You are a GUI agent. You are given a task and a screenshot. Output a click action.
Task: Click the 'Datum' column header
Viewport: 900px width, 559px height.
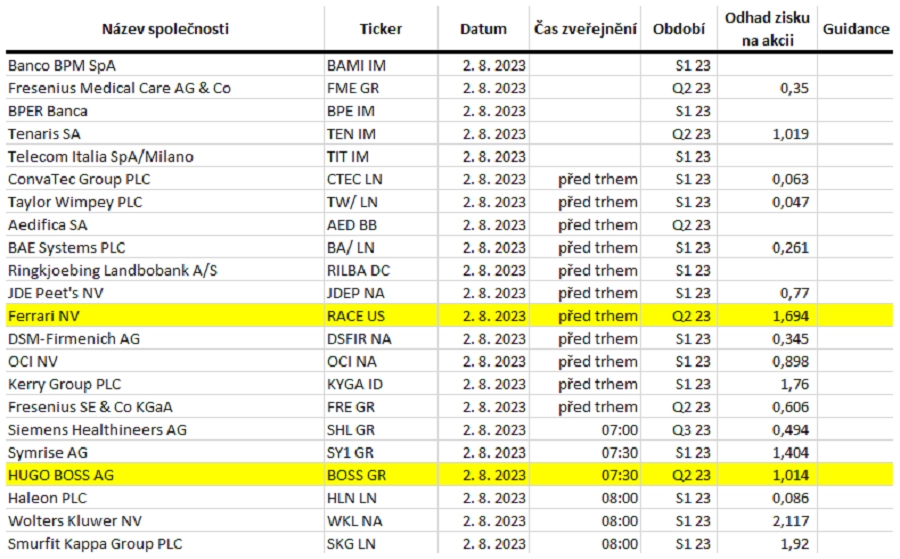483,29
